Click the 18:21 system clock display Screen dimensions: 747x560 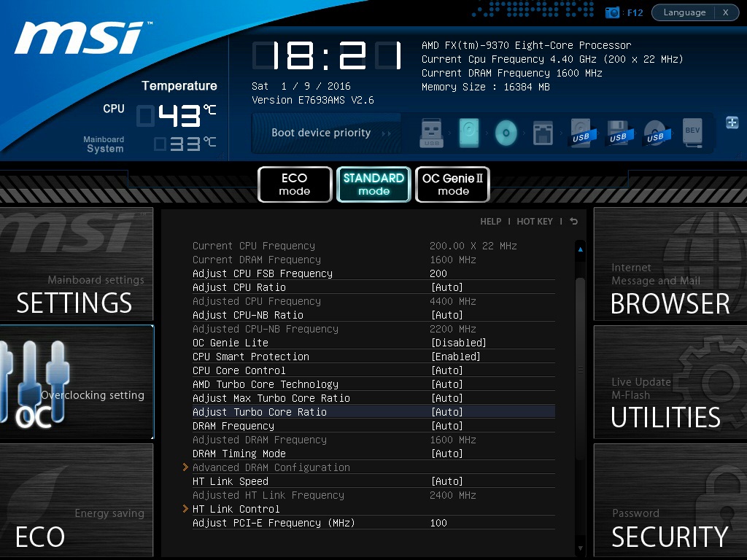tap(328, 55)
